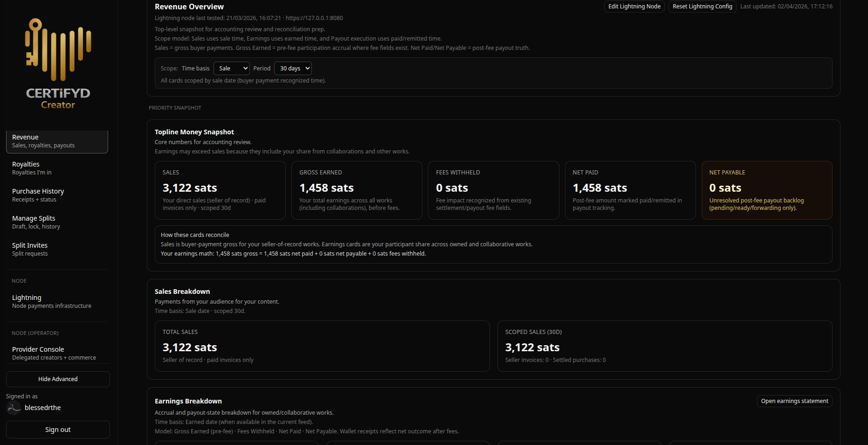Viewport: 868px width, 445px height.
Task: Click the CERTiFYD Creator logo
Action: (x=58, y=64)
